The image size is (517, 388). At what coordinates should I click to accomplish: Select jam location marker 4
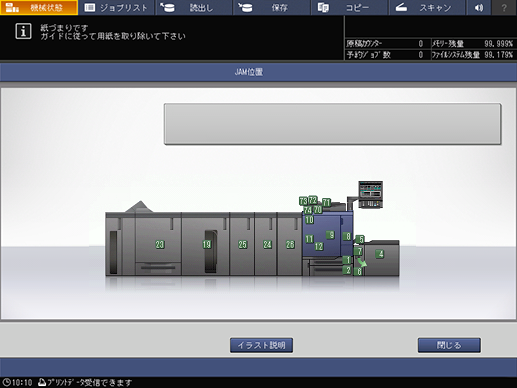click(x=380, y=254)
